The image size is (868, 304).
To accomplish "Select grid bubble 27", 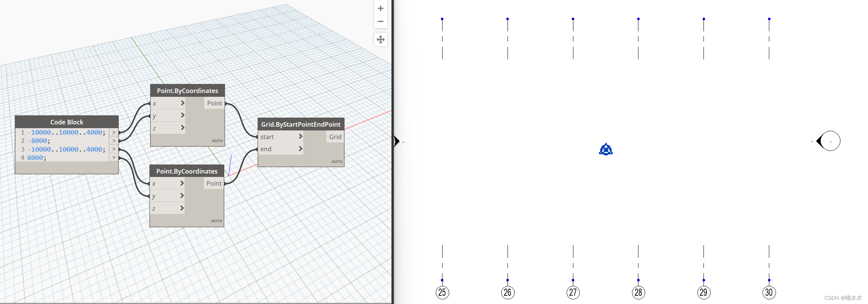I will (x=573, y=292).
